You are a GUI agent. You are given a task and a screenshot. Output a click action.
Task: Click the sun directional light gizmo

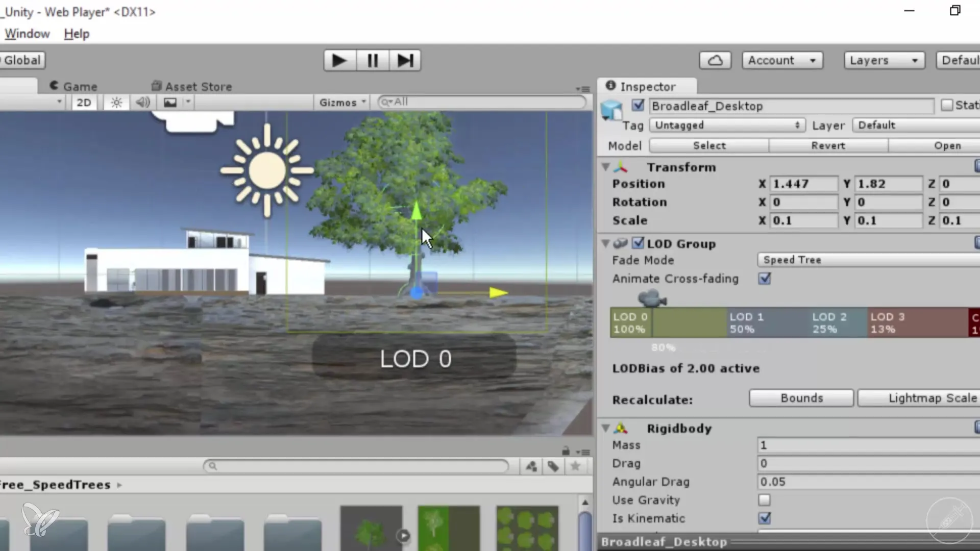click(x=266, y=170)
